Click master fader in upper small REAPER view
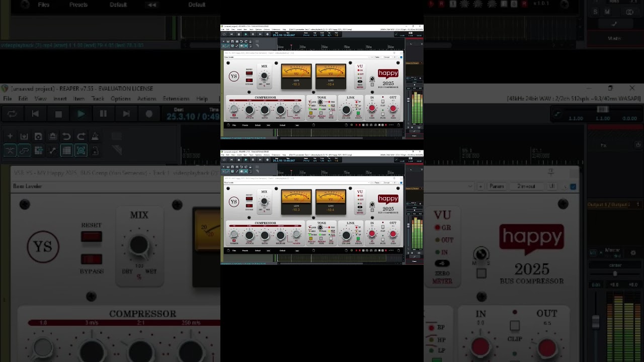Screen dimensions: 644x362 [409, 100]
